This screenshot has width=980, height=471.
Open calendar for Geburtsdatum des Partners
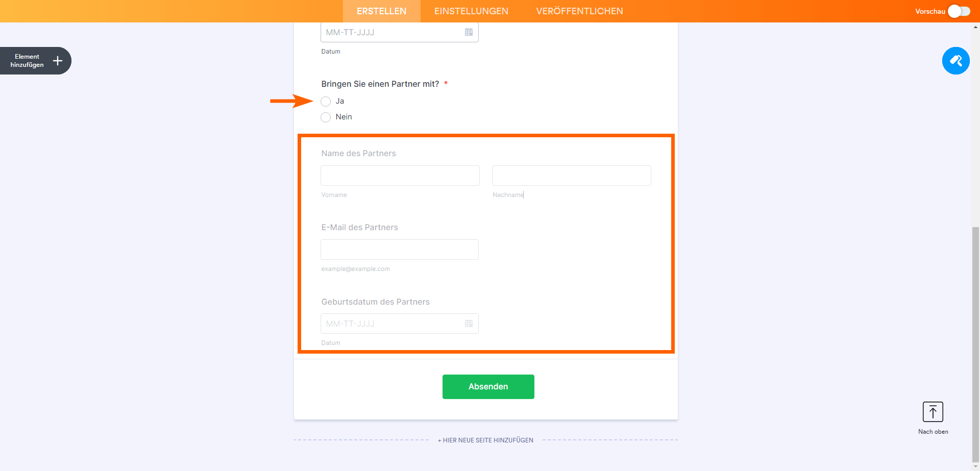469,324
